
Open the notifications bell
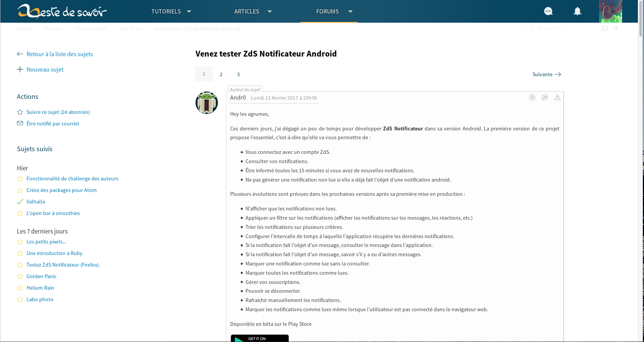(x=578, y=11)
